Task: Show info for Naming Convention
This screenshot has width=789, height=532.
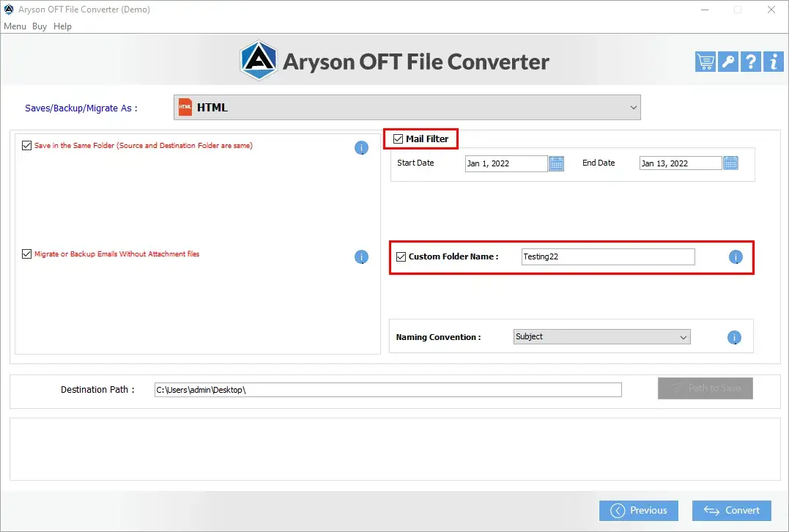Action: tap(734, 337)
